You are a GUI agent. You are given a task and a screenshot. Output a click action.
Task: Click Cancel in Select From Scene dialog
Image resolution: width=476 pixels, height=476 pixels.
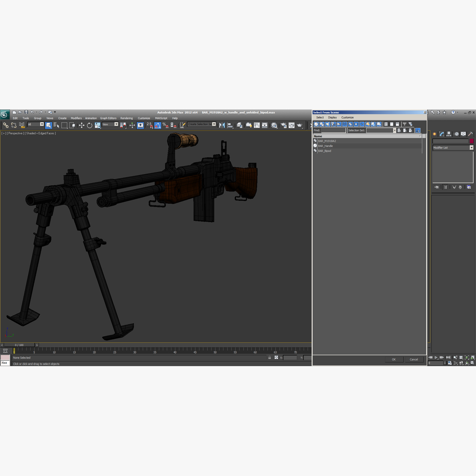[414, 359]
